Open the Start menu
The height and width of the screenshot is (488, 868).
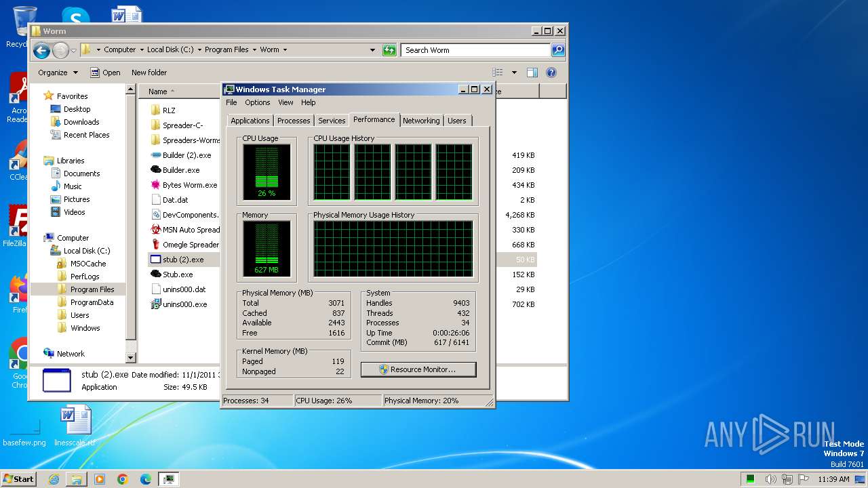click(18, 479)
